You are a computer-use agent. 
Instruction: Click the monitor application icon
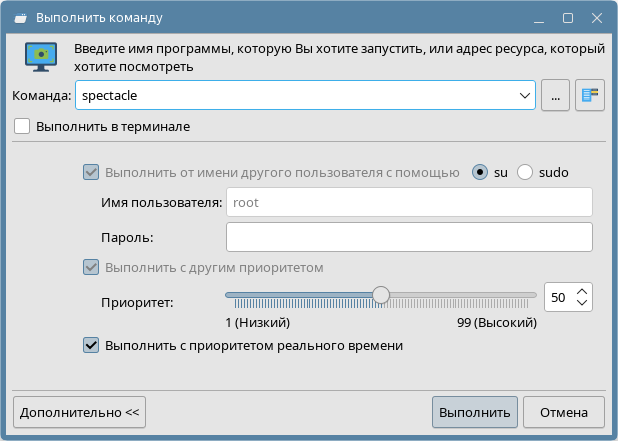point(40,57)
